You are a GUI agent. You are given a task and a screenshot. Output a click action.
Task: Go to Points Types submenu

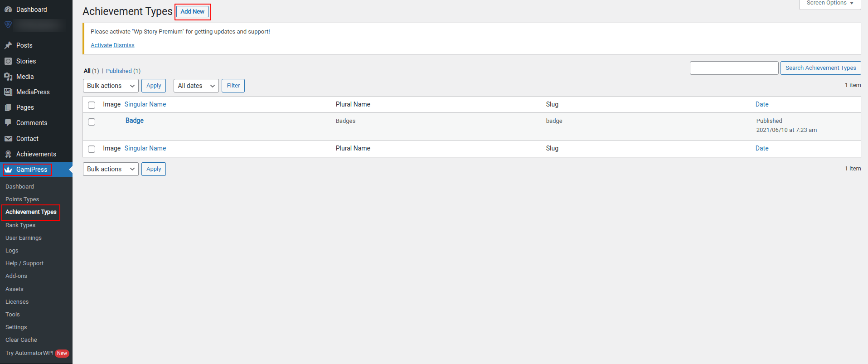click(x=22, y=199)
